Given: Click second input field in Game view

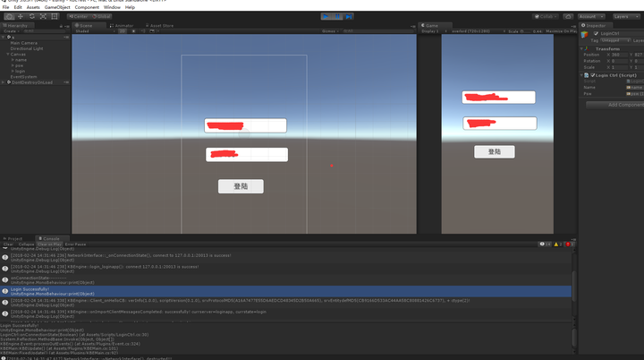Looking at the screenshot, I should (x=500, y=124).
